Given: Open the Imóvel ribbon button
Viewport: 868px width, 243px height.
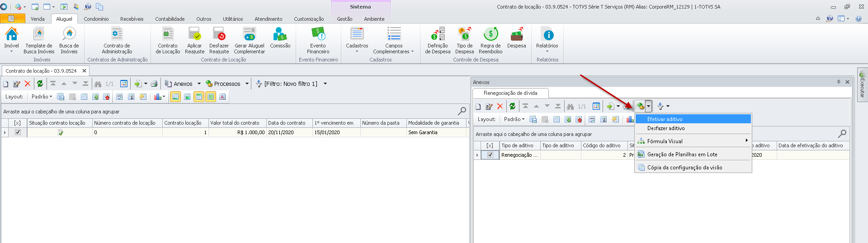Looking at the screenshot, I should tap(11, 40).
